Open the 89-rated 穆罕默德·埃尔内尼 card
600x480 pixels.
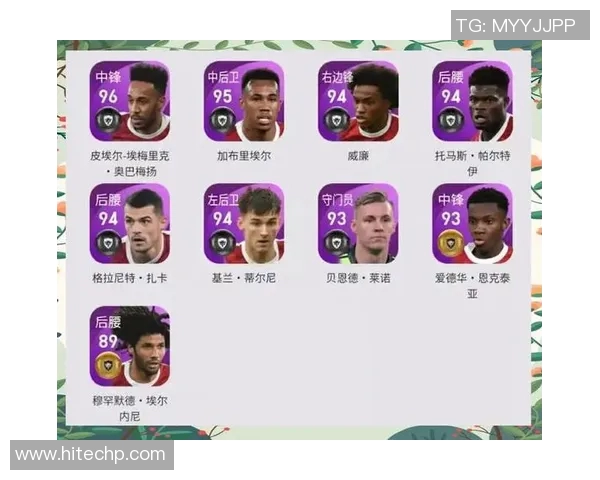130,346
